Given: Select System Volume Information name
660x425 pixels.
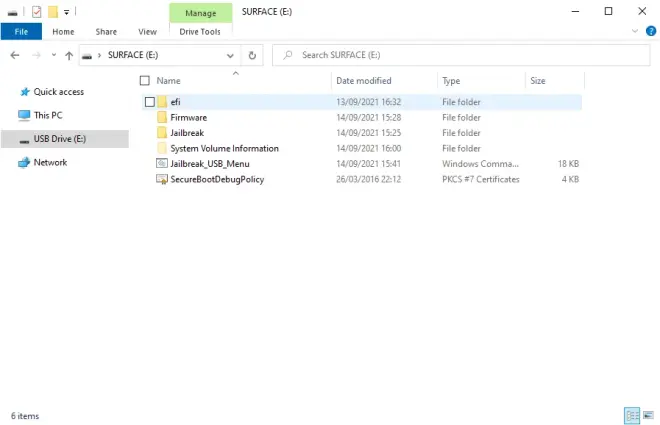Looking at the screenshot, I should pos(224,148).
